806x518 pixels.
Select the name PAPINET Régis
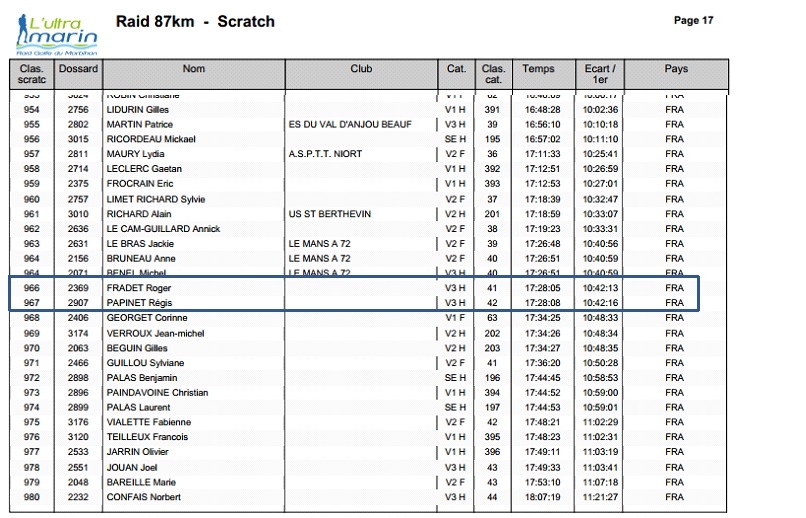click(x=139, y=303)
